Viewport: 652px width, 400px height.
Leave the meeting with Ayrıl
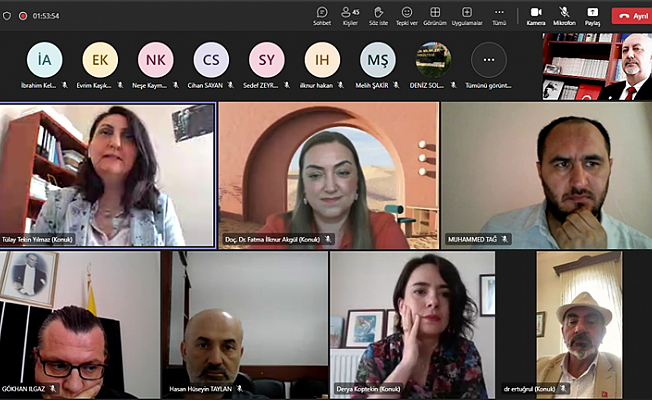coord(632,16)
